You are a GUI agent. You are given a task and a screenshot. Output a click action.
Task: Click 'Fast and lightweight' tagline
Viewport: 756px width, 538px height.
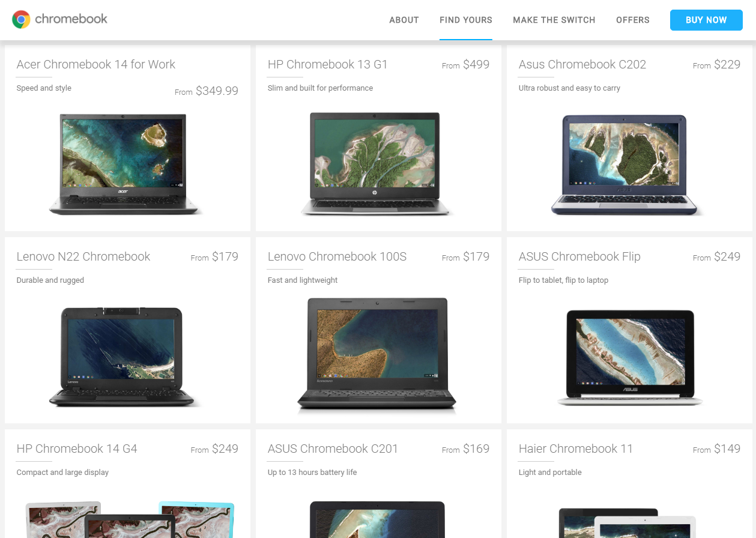click(x=303, y=280)
